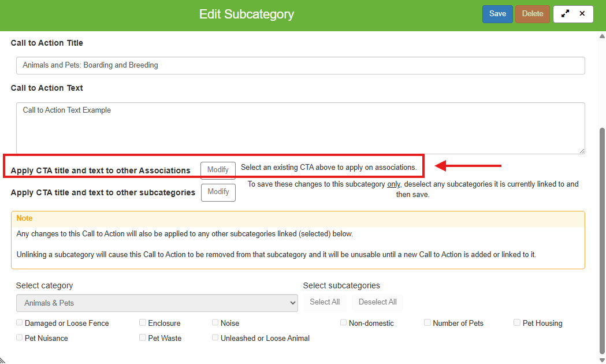
Task: Click Modify for other Associations
Action: pyautogui.click(x=218, y=170)
